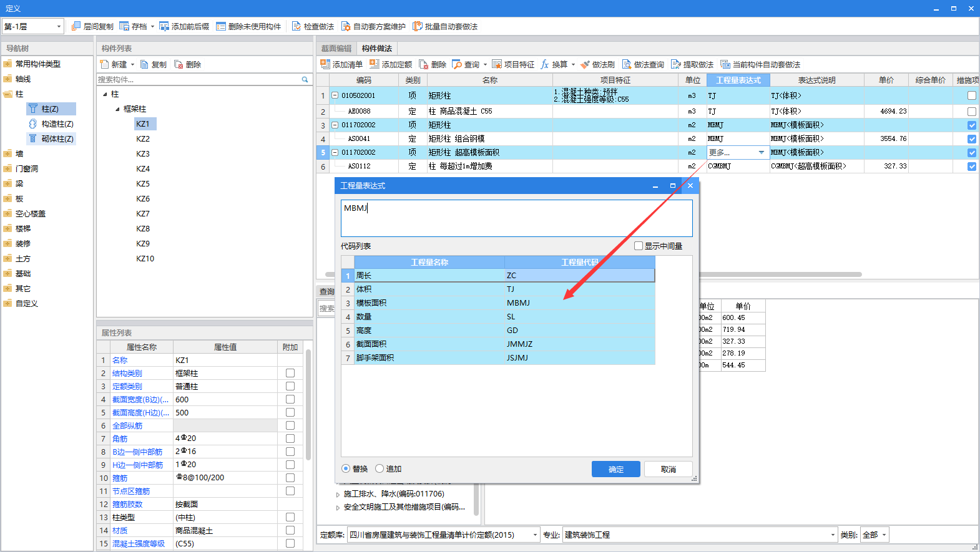Open dropdown in 更多... expression cell

[x=761, y=152]
